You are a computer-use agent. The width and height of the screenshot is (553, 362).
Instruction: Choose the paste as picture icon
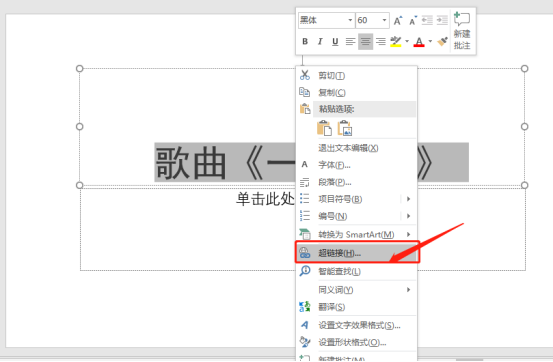coord(345,128)
